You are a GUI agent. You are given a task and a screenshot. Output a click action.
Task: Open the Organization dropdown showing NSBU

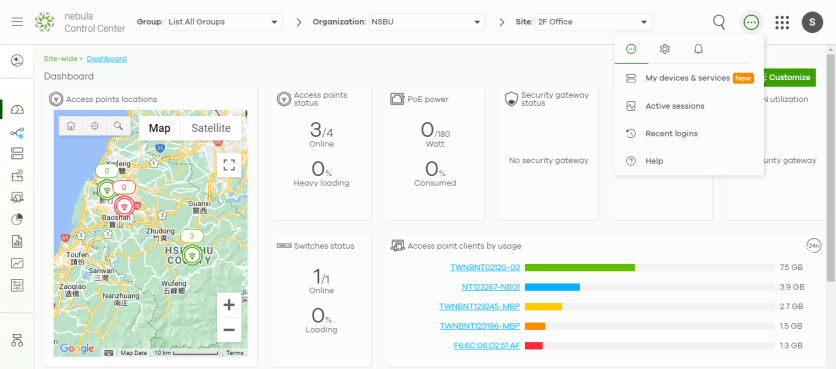[x=427, y=22]
